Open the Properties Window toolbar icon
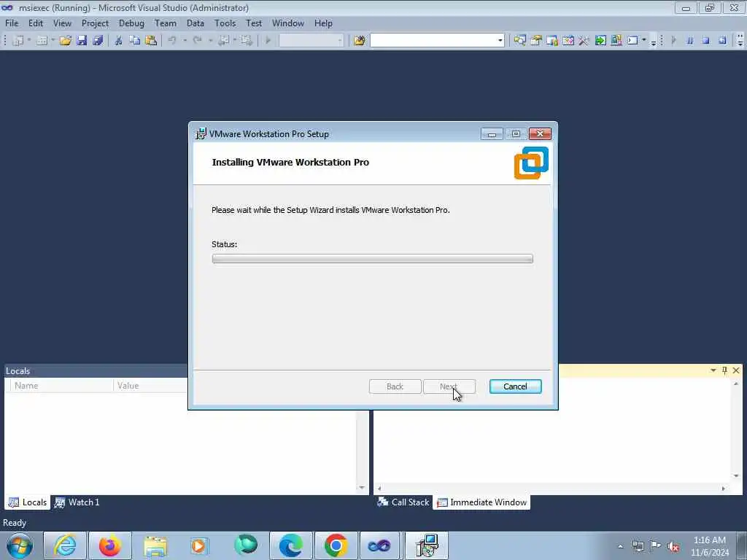Screen dimensions: 747x560 click(536, 41)
